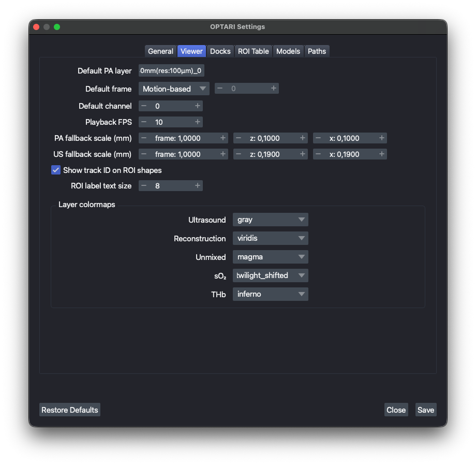Open the THb colormap dropdown

click(271, 294)
